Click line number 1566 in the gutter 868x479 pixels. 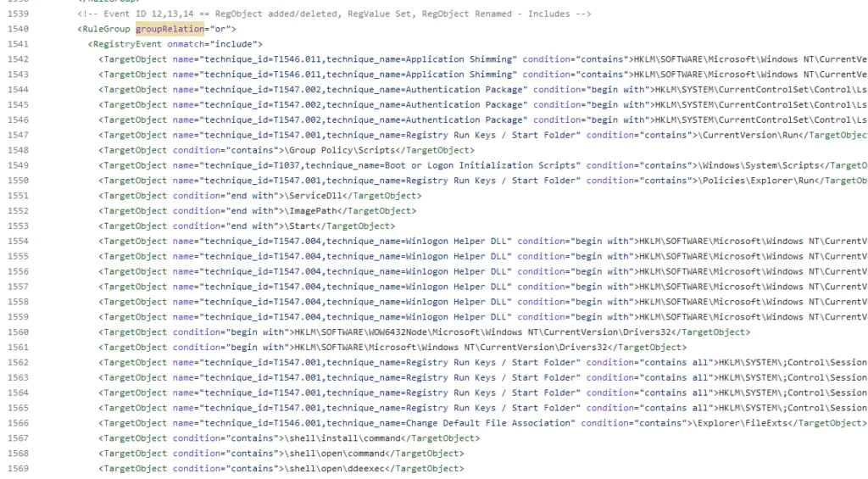tap(16, 423)
